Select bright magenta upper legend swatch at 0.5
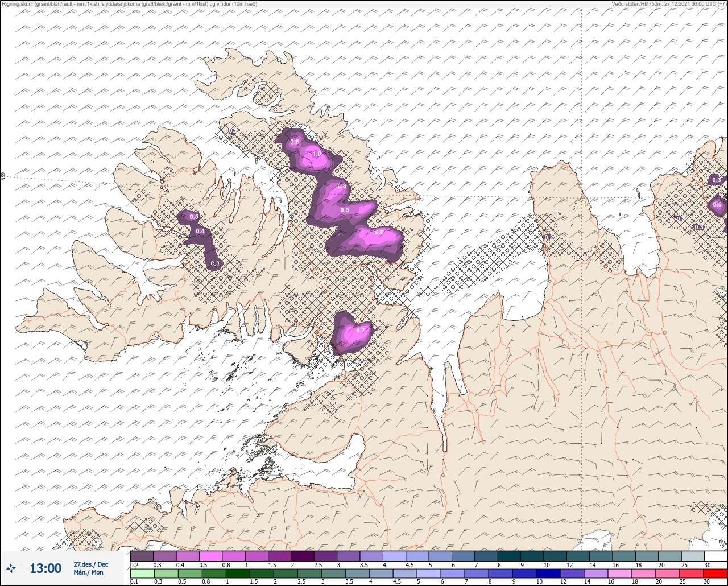Viewport: 728px width, 586px height. click(x=210, y=556)
